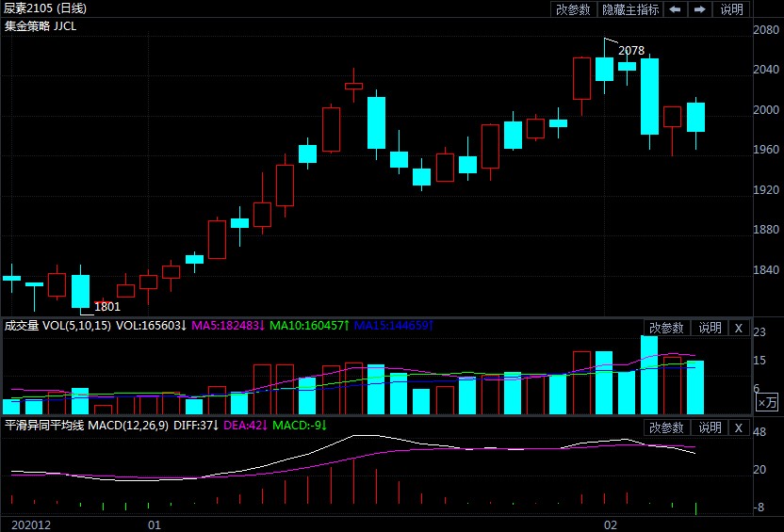Click 改参数 in the MACD panel
This screenshot has height=532, width=784.
tap(666, 427)
